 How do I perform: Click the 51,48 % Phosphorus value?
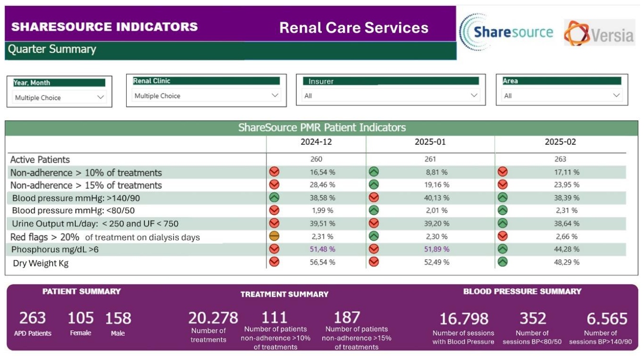323,249
